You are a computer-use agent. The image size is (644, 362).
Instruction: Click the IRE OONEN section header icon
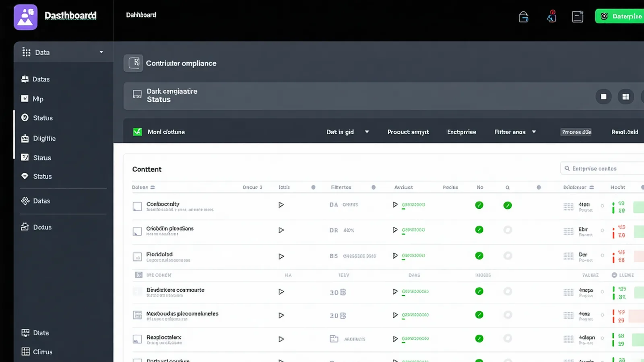pos(138,275)
